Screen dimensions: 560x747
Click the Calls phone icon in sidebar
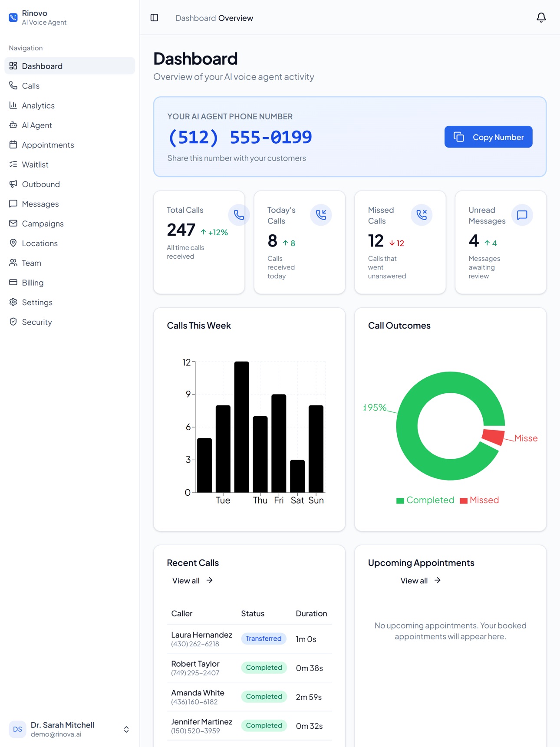coord(13,86)
